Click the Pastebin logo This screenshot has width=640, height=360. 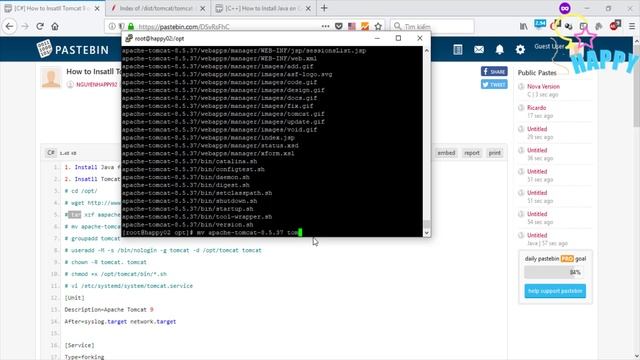click(73, 49)
